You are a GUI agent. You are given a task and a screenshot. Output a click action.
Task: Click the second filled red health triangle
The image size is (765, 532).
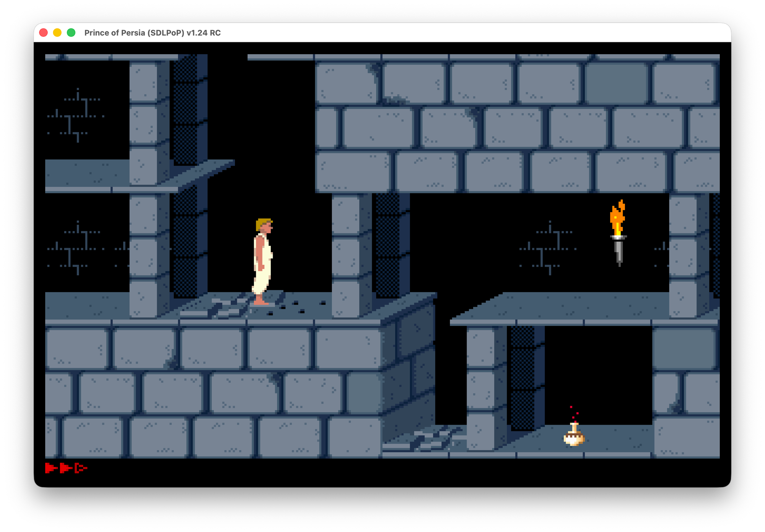(66, 468)
